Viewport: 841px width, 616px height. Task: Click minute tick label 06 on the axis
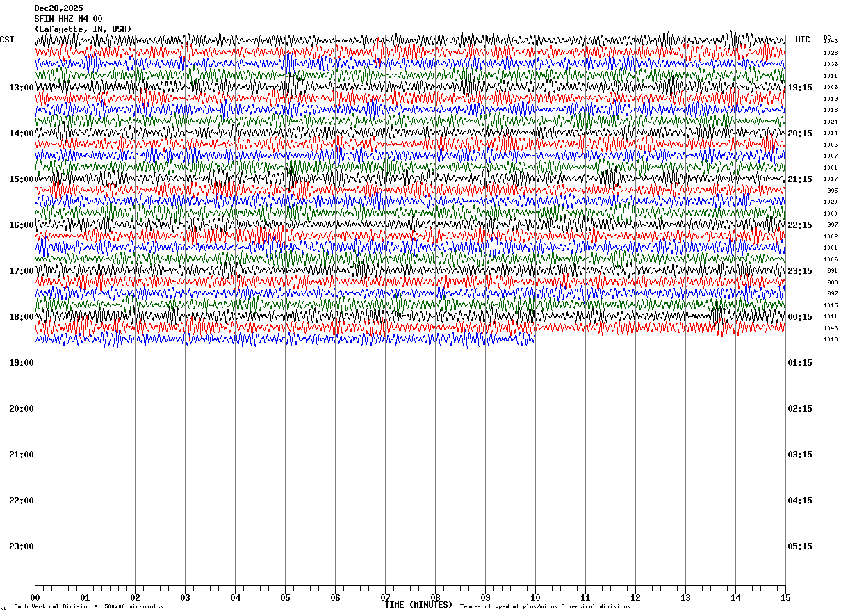click(335, 597)
